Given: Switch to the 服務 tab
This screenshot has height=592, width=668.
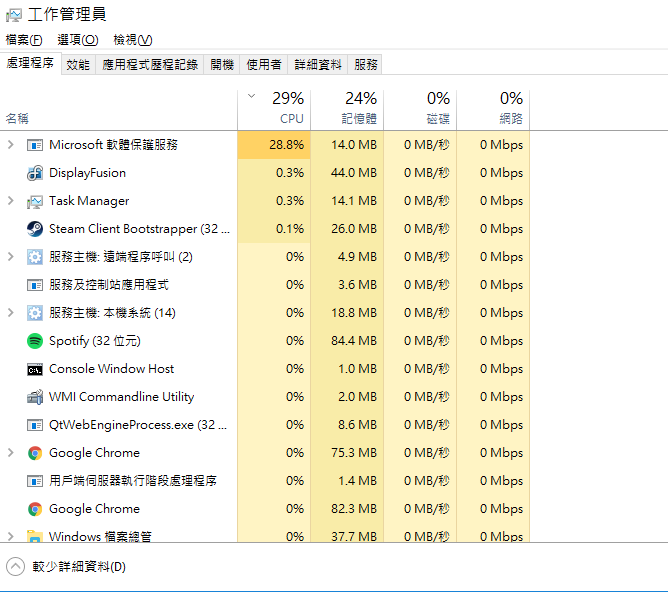Looking at the screenshot, I should 366,65.
